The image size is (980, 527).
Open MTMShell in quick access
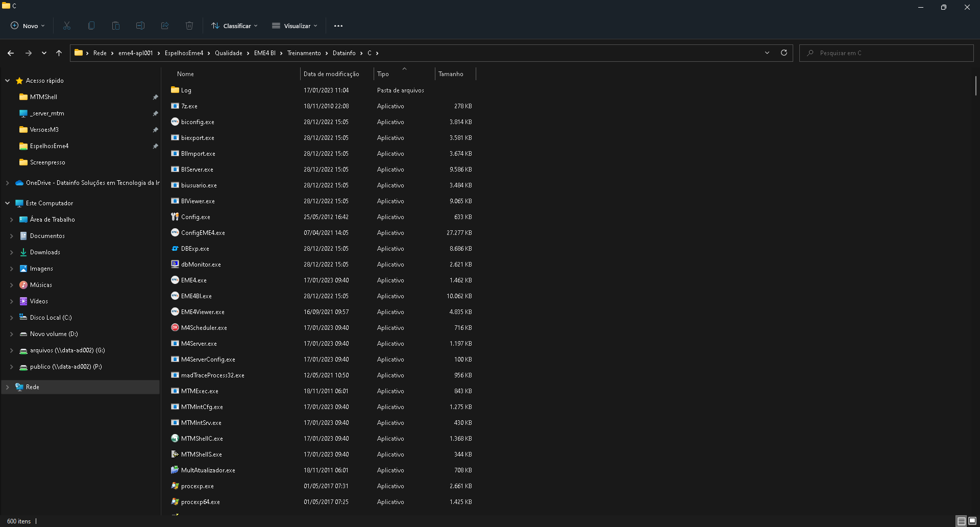click(x=43, y=97)
